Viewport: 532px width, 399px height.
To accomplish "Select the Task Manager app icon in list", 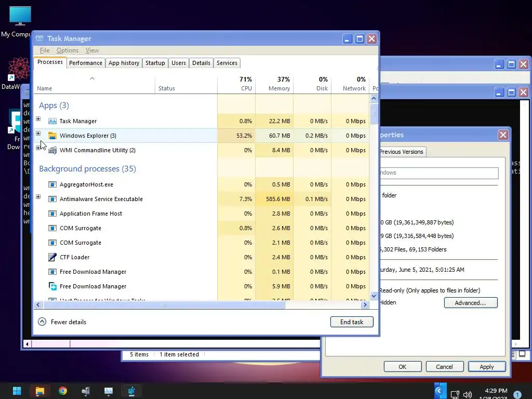I will (52, 121).
